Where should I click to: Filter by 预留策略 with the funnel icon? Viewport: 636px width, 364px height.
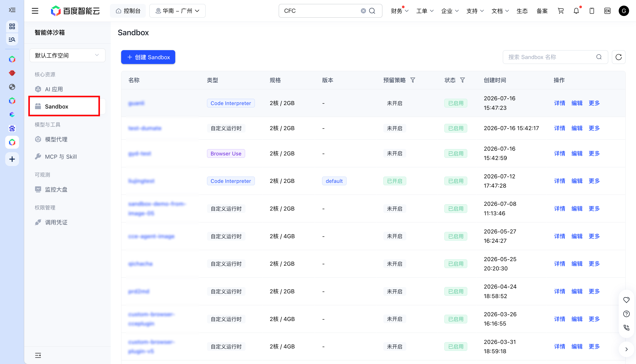coord(413,80)
